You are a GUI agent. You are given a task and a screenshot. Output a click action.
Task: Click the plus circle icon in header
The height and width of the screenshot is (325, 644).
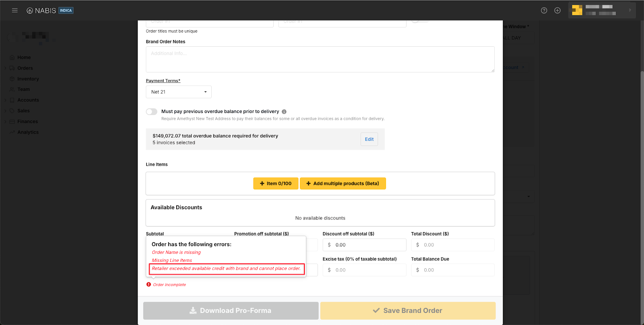[x=557, y=10]
